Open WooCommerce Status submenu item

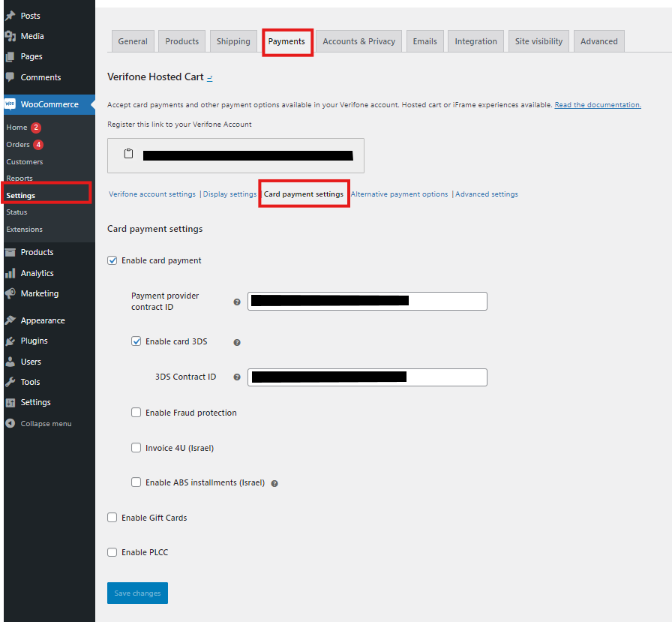tap(16, 212)
